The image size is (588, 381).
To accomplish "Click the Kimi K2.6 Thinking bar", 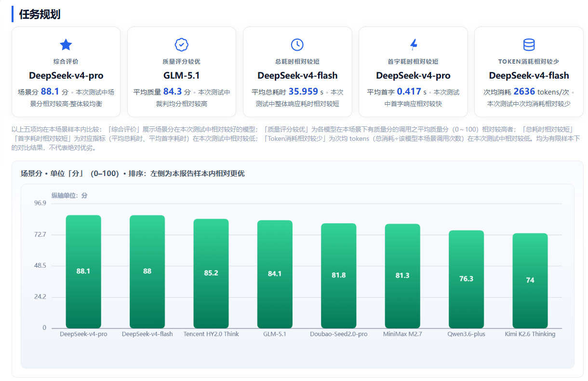I will (x=530, y=281).
